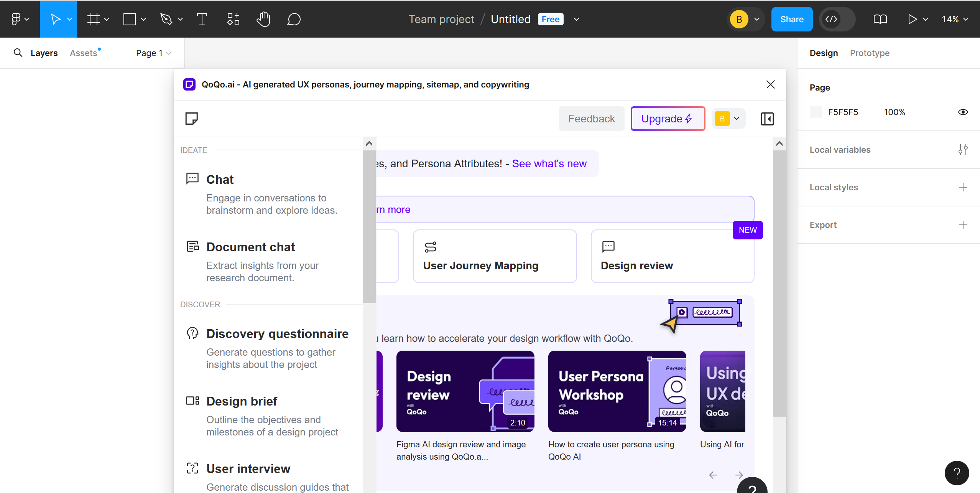Select the Hand tool
This screenshot has height=493, width=980.
click(x=263, y=19)
